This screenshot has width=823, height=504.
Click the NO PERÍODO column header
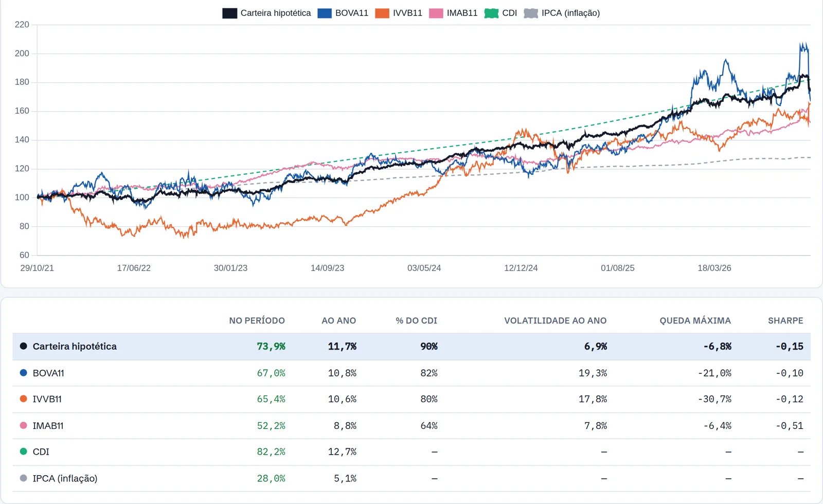coord(257,320)
